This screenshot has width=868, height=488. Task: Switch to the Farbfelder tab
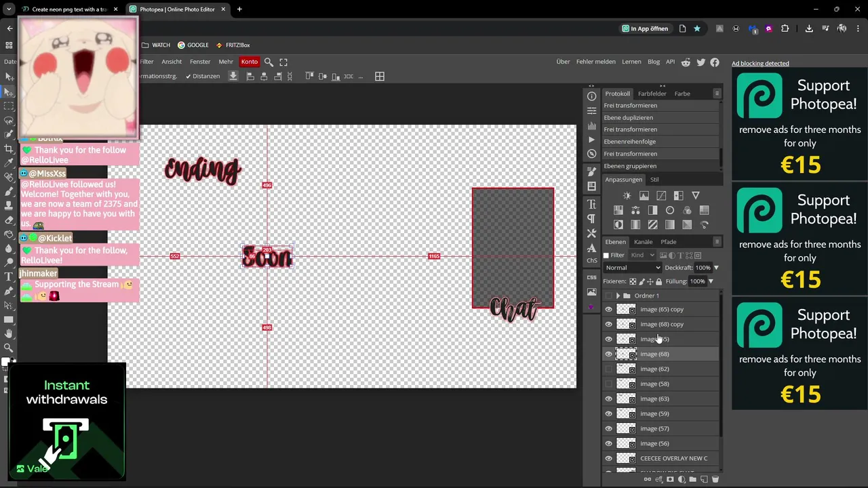[x=652, y=94]
